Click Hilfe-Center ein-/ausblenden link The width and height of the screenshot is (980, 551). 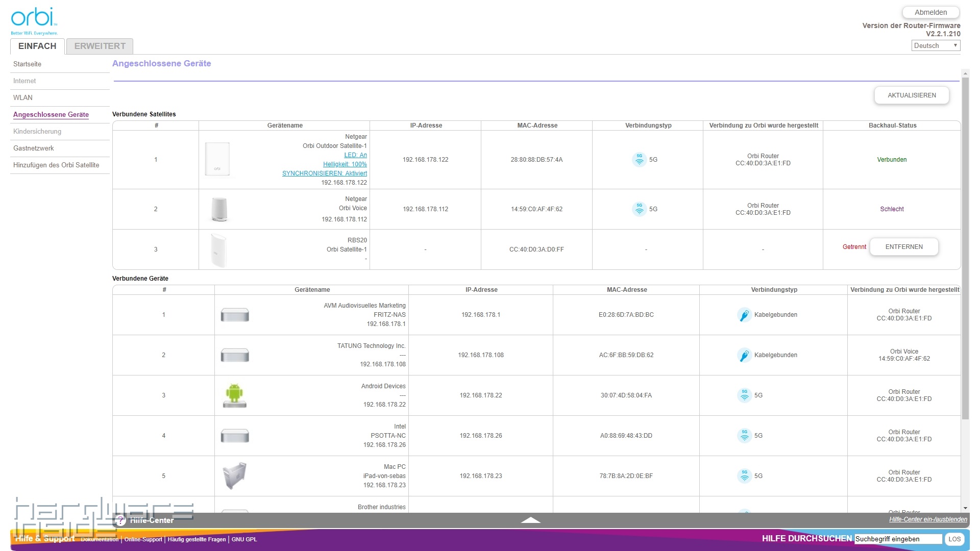[x=928, y=519]
